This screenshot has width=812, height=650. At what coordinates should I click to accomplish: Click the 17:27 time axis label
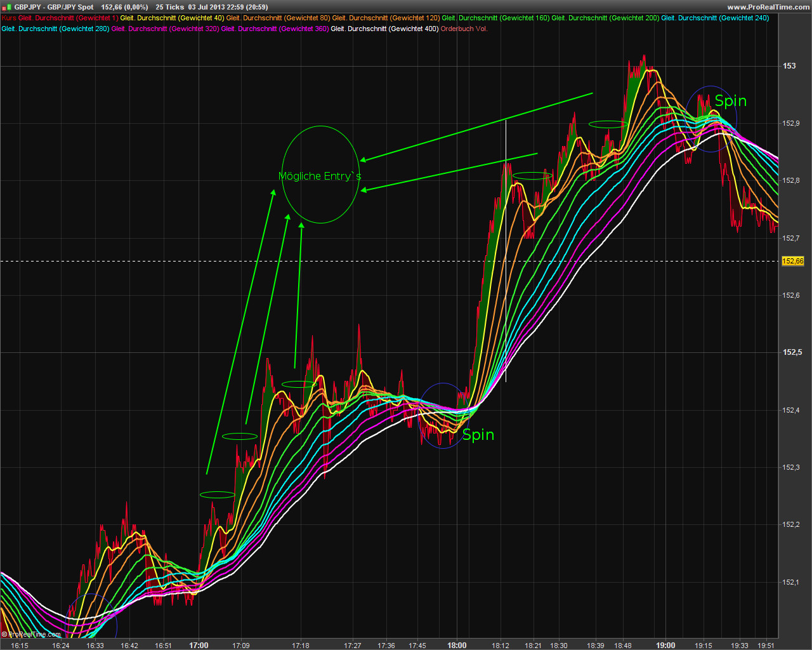pos(353,646)
